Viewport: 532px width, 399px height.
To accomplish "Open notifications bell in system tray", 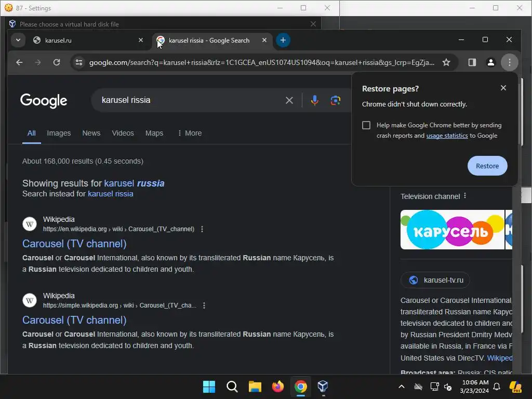I will [x=496, y=387].
